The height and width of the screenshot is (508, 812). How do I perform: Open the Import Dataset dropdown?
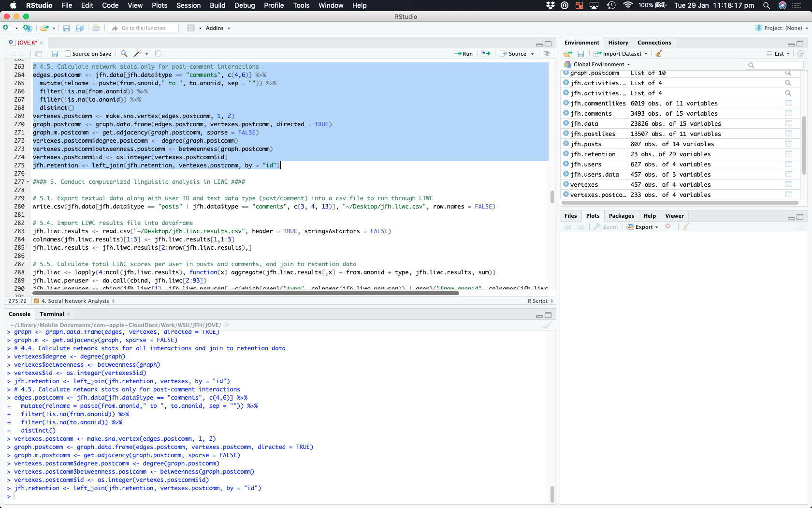(622, 54)
